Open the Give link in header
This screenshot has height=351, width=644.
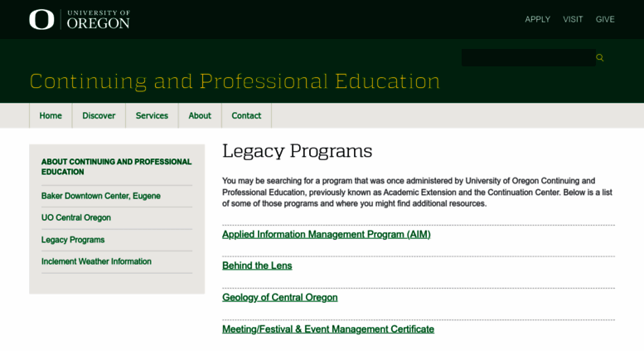[605, 19]
